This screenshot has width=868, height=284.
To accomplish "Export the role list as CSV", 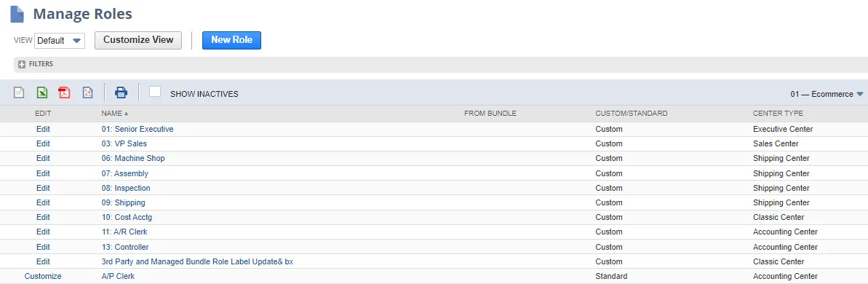I will pos(20,92).
